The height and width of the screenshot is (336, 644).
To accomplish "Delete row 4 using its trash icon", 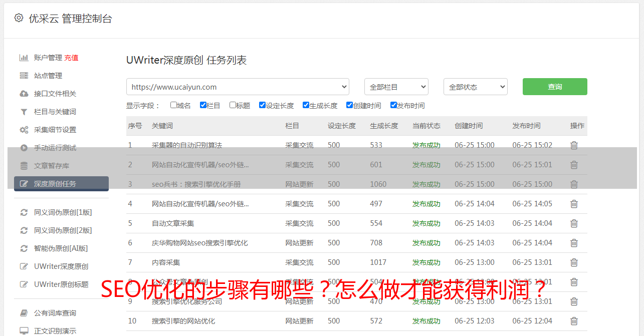I will pos(574,204).
